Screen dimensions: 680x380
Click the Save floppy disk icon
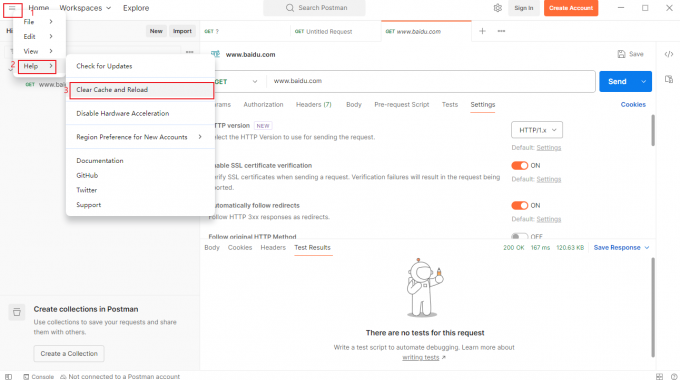coord(621,54)
